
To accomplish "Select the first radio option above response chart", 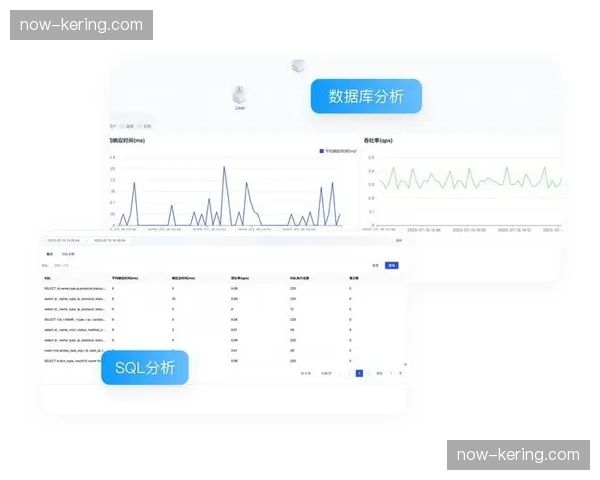I will click(x=122, y=126).
